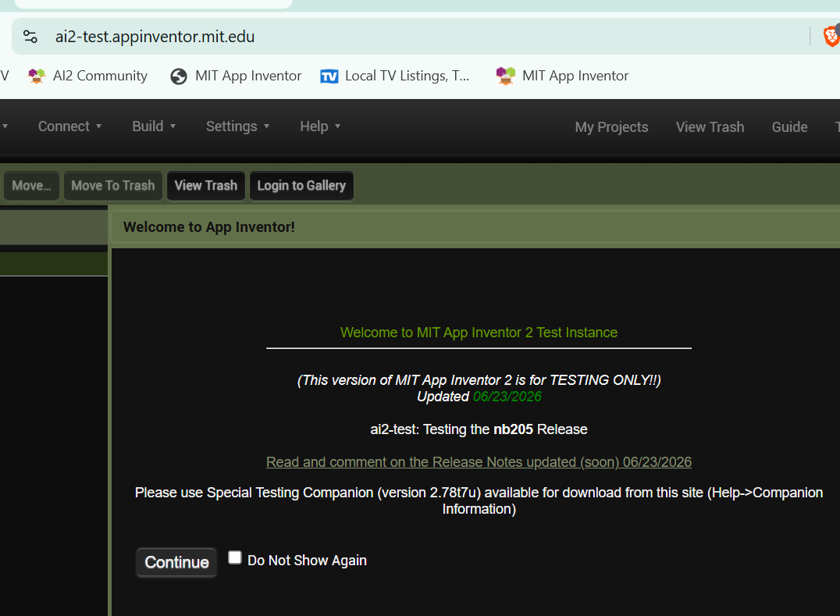Open the Settings dropdown menu
840x616 pixels.
tap(237, 126)
